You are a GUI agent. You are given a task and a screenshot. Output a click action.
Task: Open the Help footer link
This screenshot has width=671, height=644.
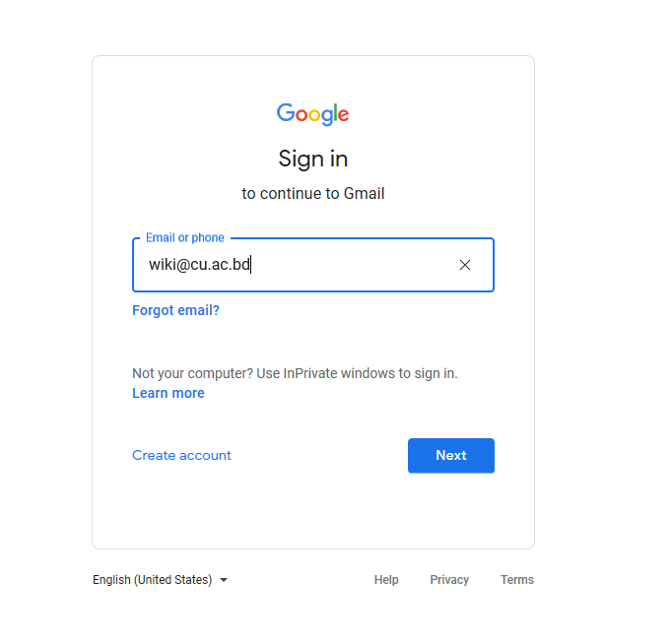click(x=386, y=580)
